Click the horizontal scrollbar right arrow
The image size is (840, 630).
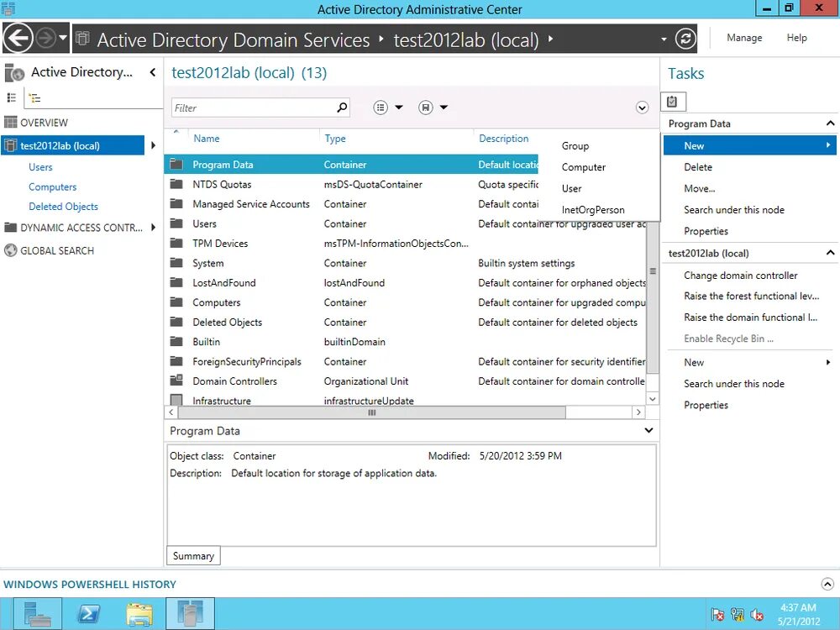point(638,412)
